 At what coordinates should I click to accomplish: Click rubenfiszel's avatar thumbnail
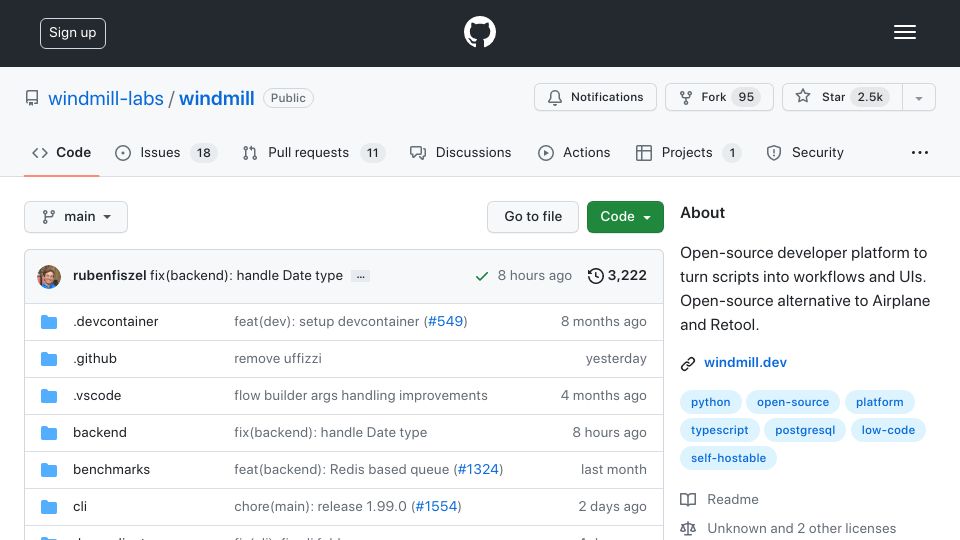tap(49, 276)
